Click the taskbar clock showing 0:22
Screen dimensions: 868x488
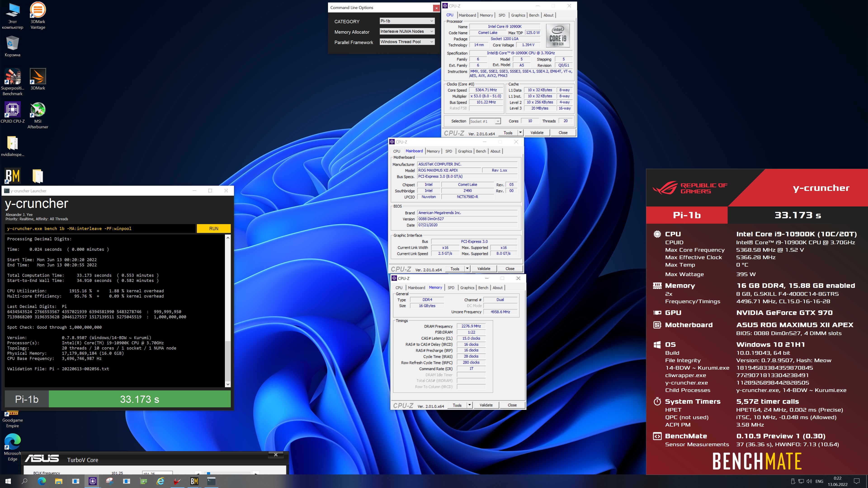tap(838, 481)
